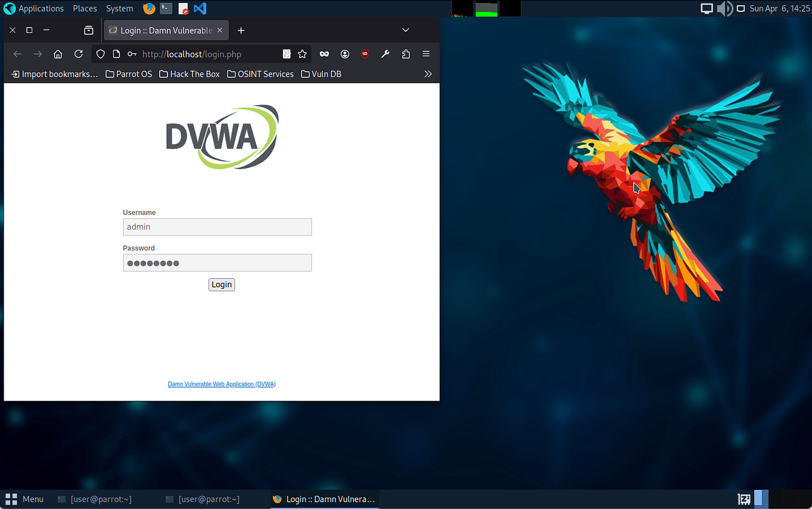Switch to Firefox Login window in taskbar
Screen dimensions: 812x509
click(323, 499)
